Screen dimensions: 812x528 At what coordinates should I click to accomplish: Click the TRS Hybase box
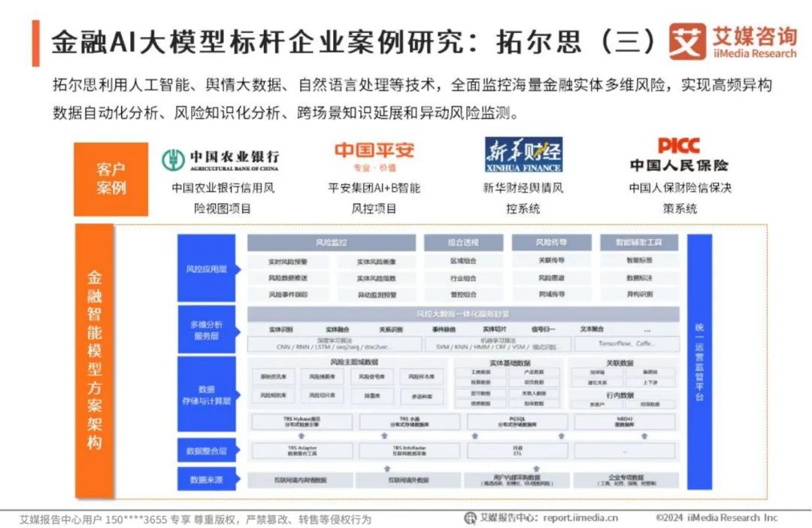tap(302, 422)
